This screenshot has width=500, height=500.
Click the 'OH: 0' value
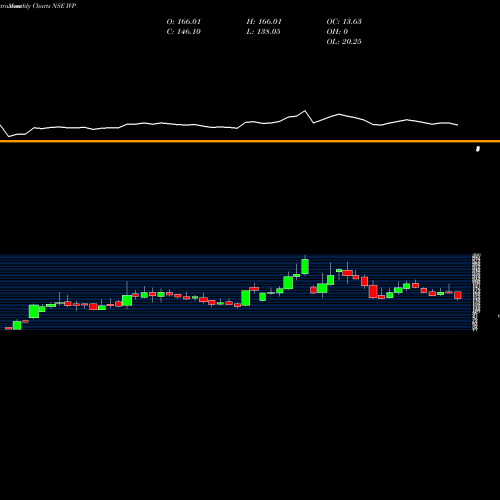click(x=337, y=32)
